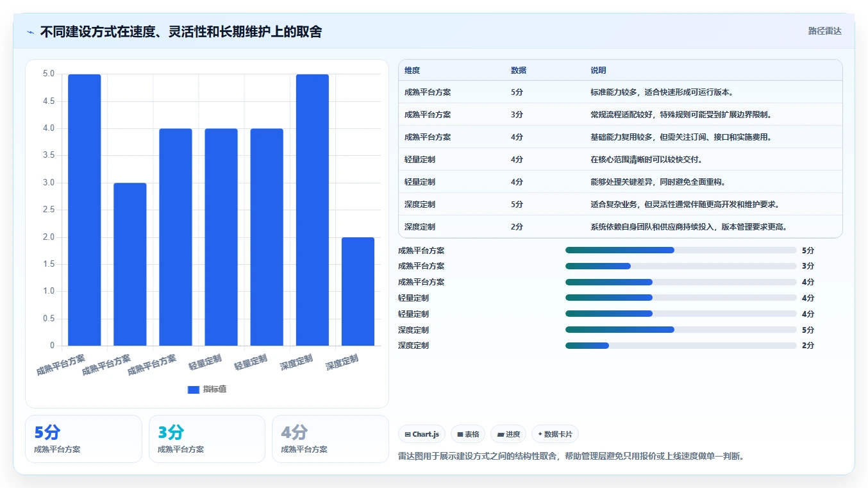
Task: Click the cell 适合复杂业务，但灵活性通常伴随更高开发和维护要求。
Action: [685, 205]
